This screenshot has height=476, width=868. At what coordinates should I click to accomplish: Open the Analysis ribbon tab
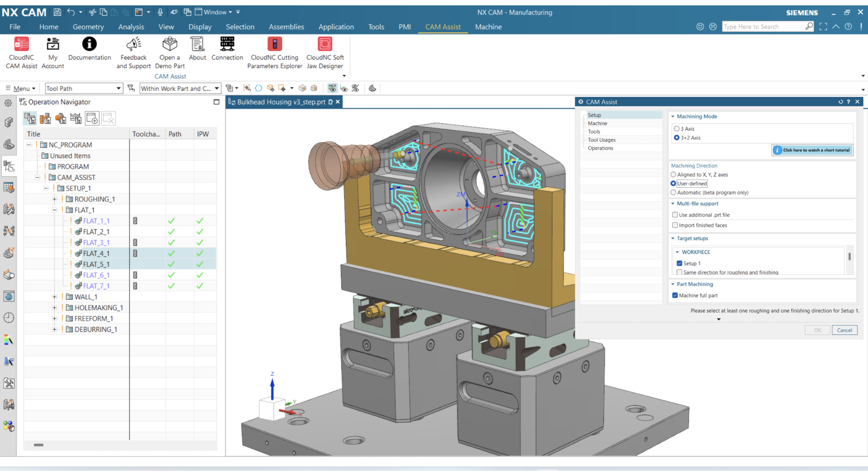pyautogui.click(x=131, y=27)
